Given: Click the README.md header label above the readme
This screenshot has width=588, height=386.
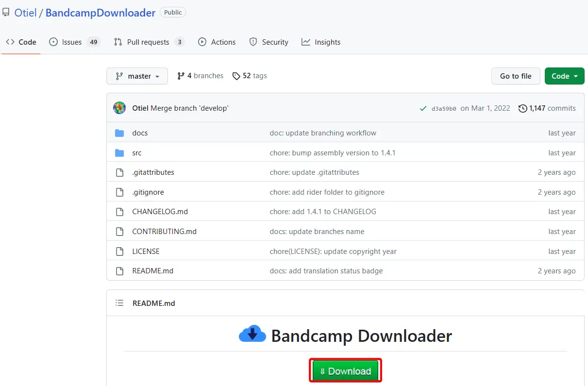Looking at the screenshot, I should (153, 303).
